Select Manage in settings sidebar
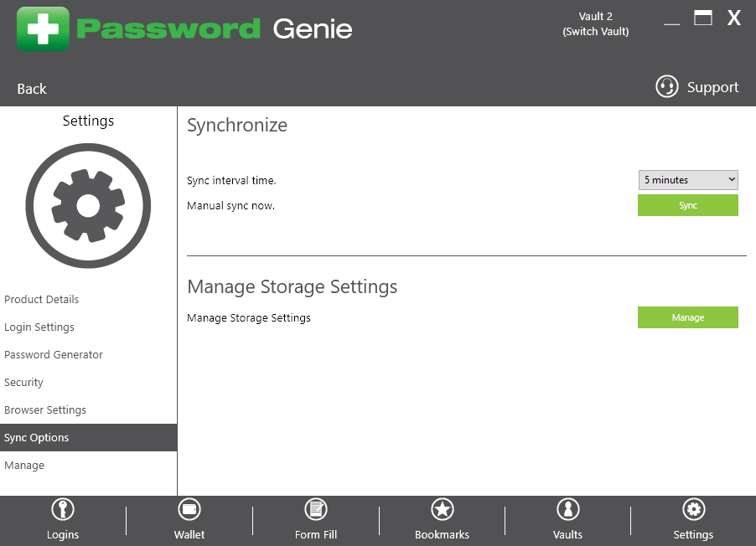Image resolution: width=756 pixels, height=546 pixels. (x=24, y=465)
